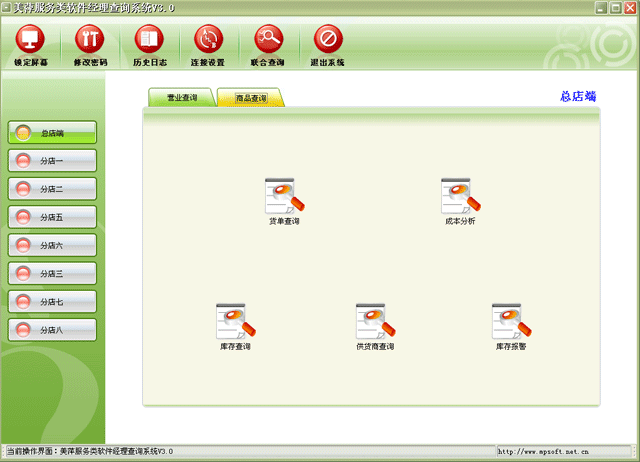Open the 库存报警 stock alert icon
Screen dimensions: 640x462
[511, 322]
